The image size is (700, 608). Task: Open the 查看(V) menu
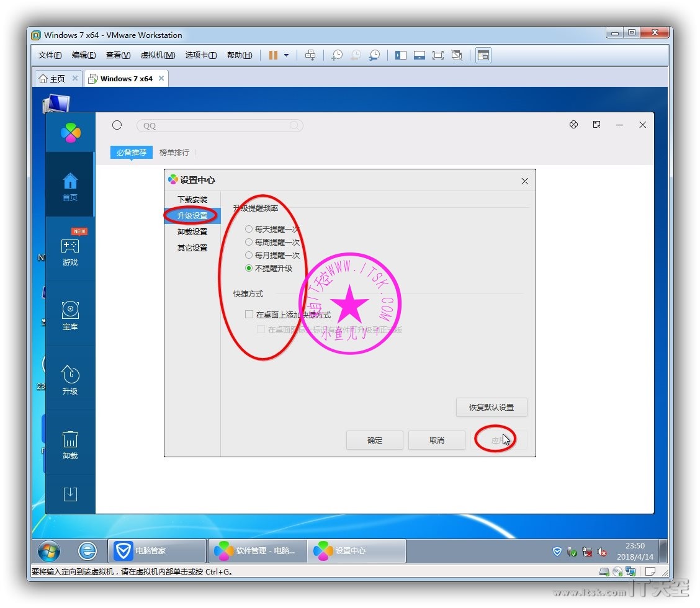click(x=118, y=55)
